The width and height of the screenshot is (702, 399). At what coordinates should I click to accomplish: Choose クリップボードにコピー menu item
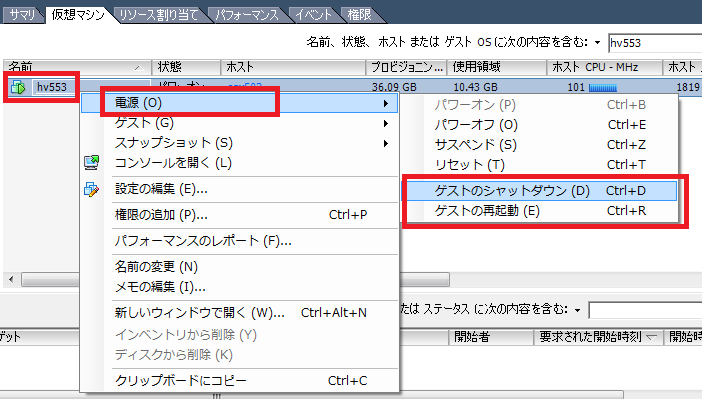coord(240,381)
